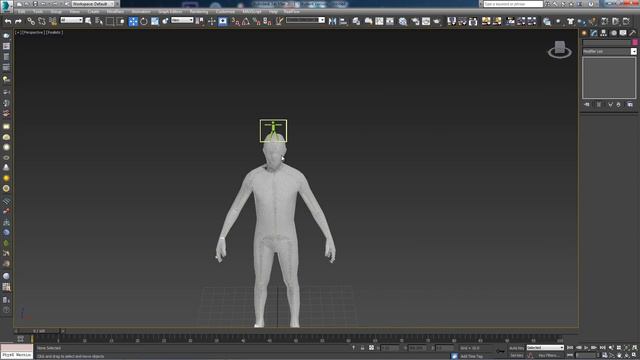Click Add Time Tag
This screenshot has width=640, height=360.
click(x=471, y=356)
